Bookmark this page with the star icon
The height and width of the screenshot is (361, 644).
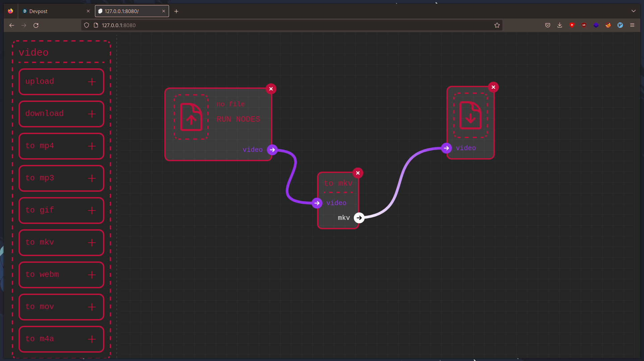pyautogui.click(x=497, y=25)
